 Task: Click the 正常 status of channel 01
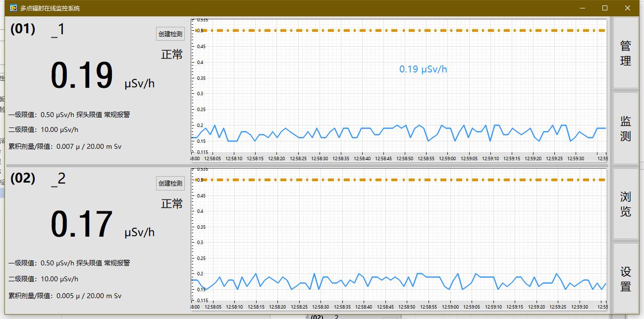click(172, 55)
